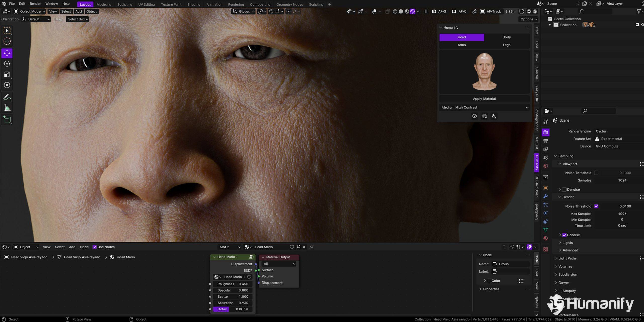The image size is (644, 322).
Task: Select the Move tool in toolbar
Action: (x=7, y=53)
